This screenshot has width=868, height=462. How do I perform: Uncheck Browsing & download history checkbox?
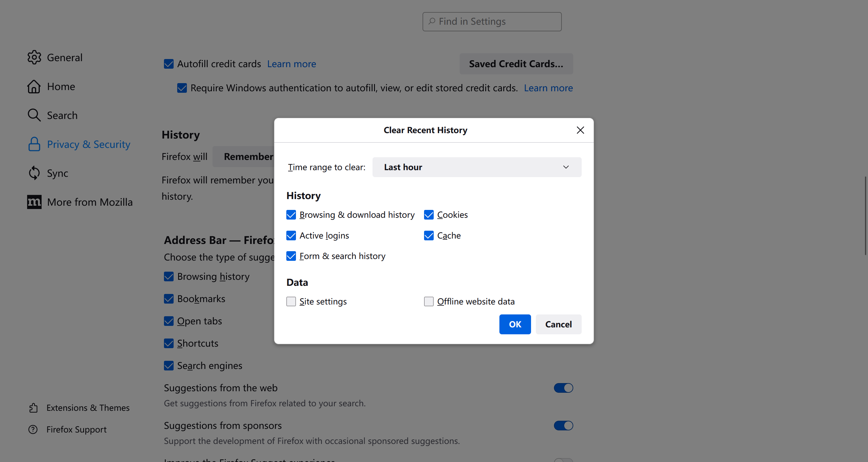[x=291, y=215]
